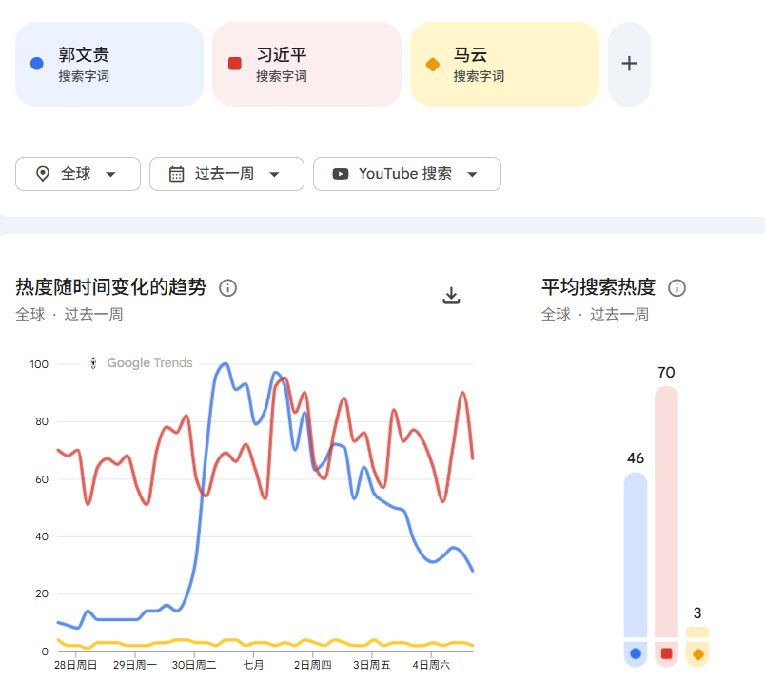Select the 习近平 search term card
Viewport: 765px width, 700px height.
tap(307, 64)
